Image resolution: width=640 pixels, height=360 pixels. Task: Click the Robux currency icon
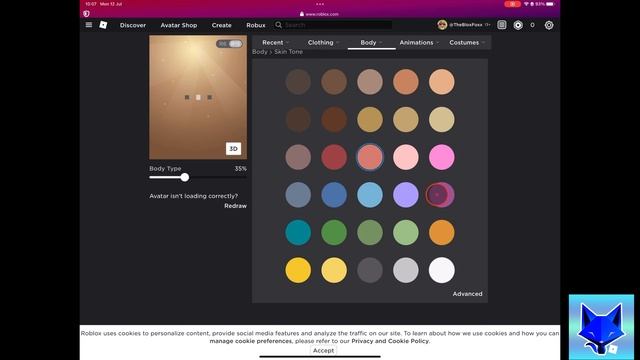click(x=518, y=25)
